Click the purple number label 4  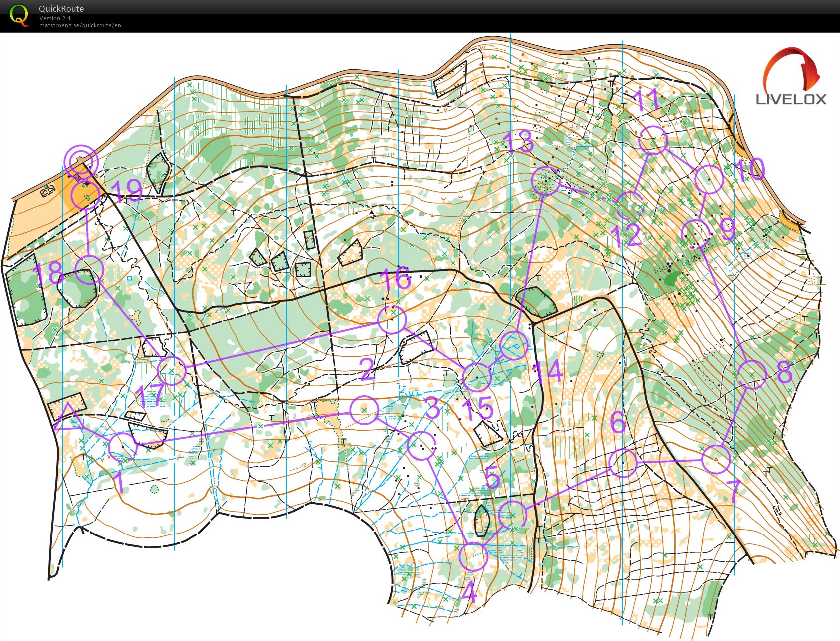point(469,592)
